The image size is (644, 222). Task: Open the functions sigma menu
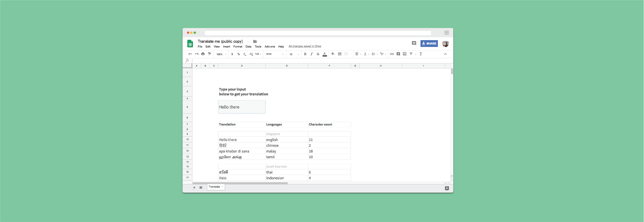pos(421,54)
